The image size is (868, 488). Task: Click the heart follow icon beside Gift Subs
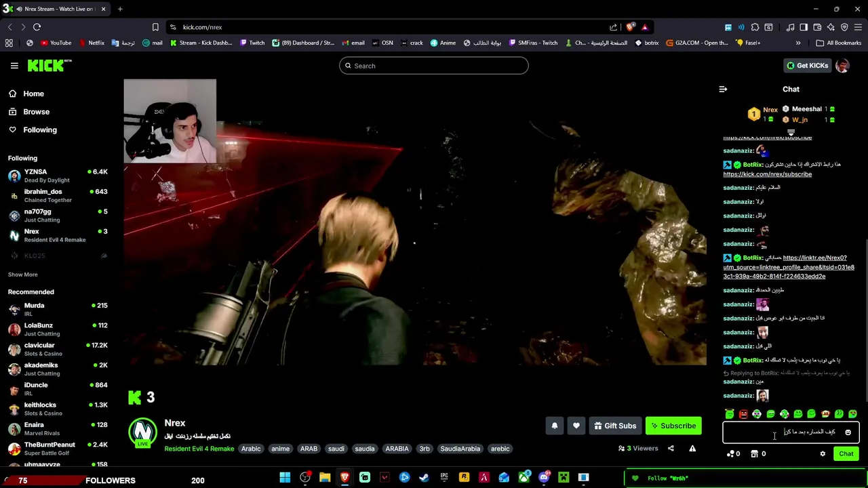576,426
